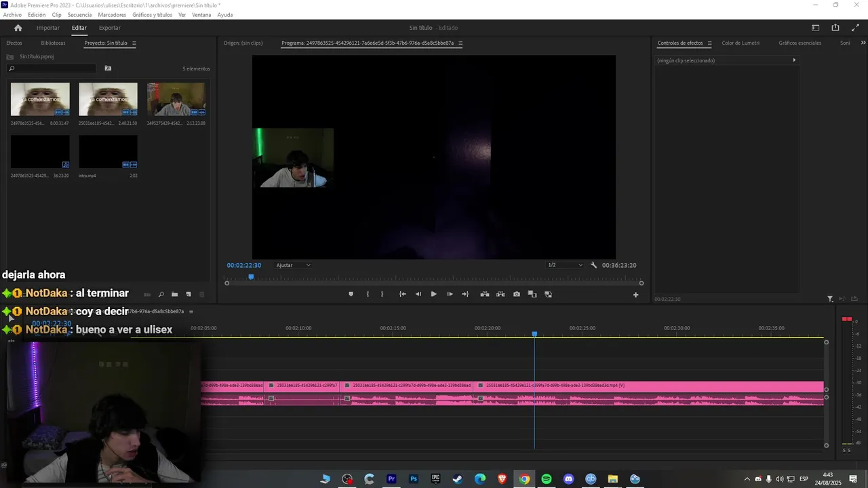Click the Project panel search field

point(52,68)
